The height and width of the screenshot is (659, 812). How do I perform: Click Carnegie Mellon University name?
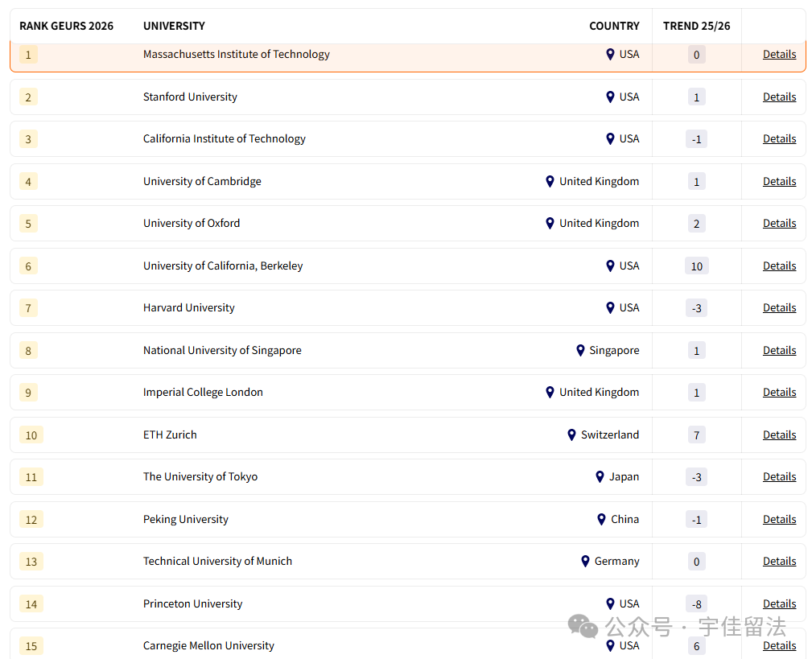(208, 645)
